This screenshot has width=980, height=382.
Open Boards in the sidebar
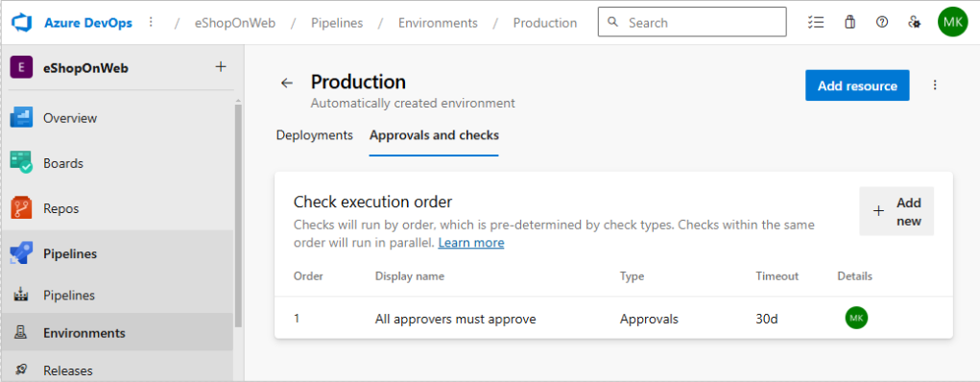tap(117, 163)
